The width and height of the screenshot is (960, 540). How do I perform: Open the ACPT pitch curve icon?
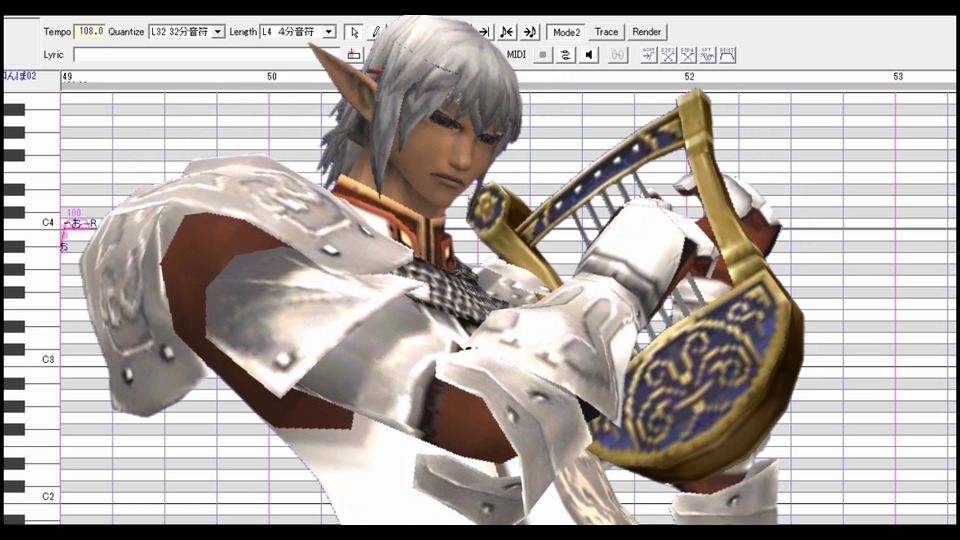(x=648, y=54)
